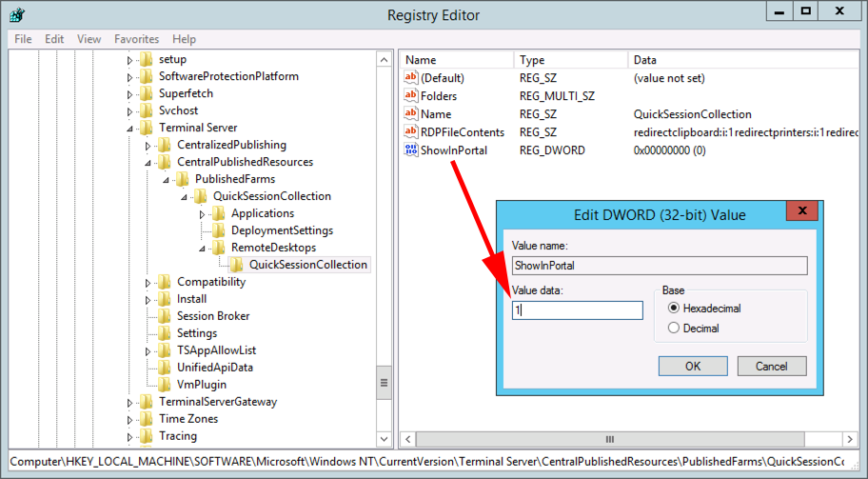Open the View menu
Screen dimensions: 868x479
pos(89,39)
